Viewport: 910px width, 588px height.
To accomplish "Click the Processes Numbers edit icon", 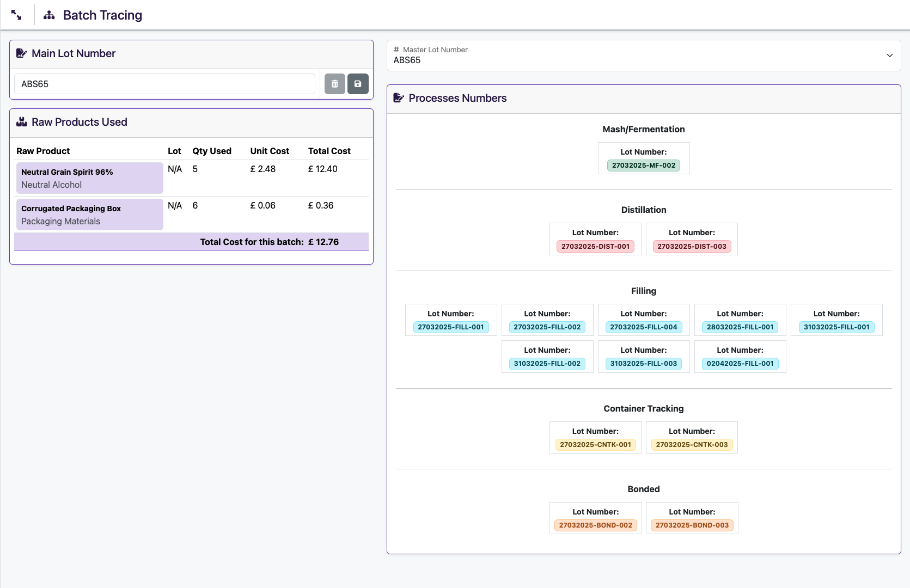I will [399, 98].
